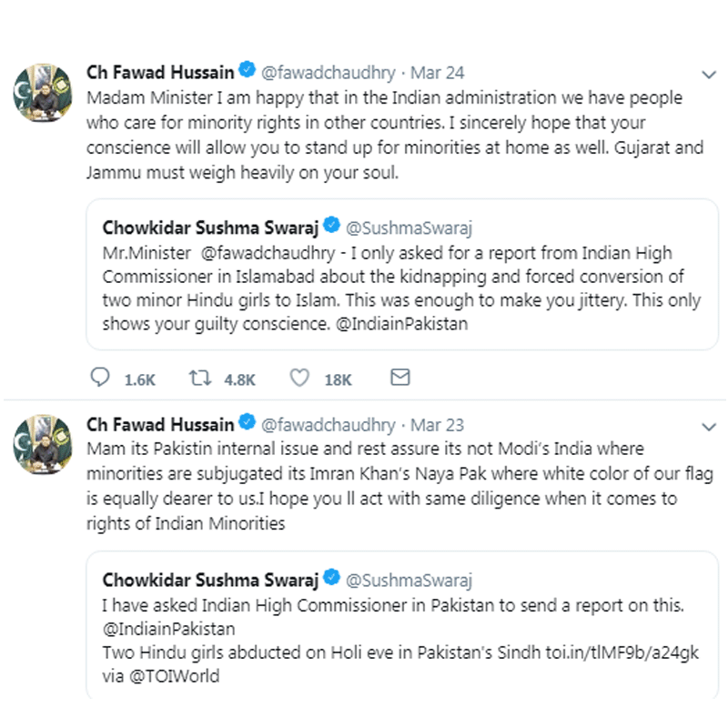Click verified badge beside Ch Fawad Hussain Mar 24

coord(247,69)
